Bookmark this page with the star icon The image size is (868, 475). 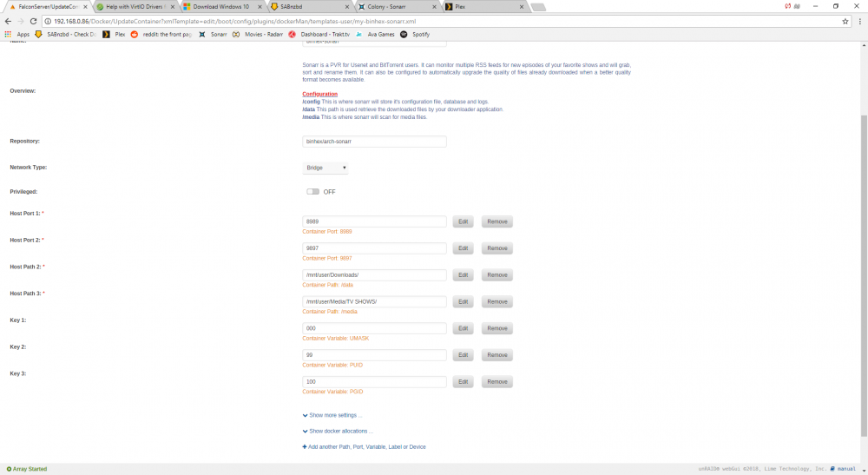[x=845, y=21]
